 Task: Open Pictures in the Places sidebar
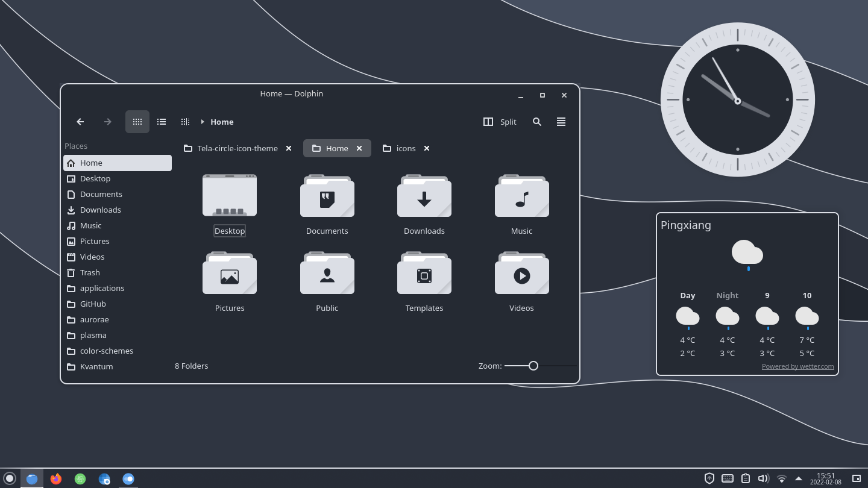118,241
